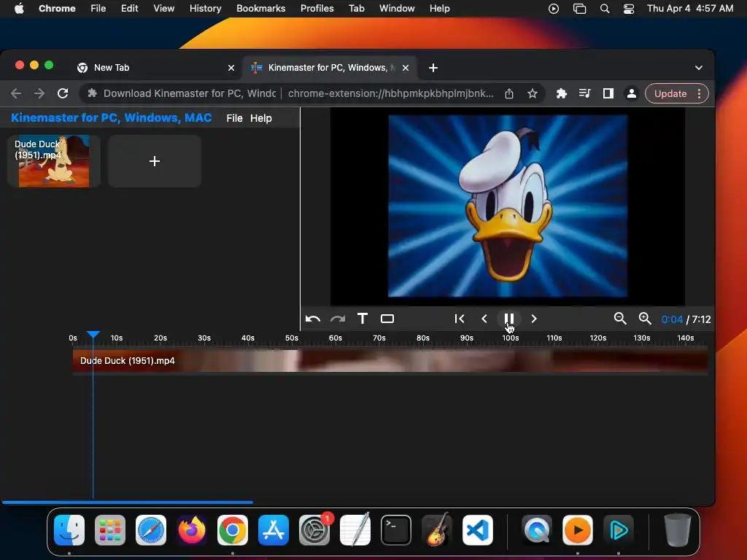Open a new browser tab
This screenshot has width=747, height=560.
click(433, 68)
